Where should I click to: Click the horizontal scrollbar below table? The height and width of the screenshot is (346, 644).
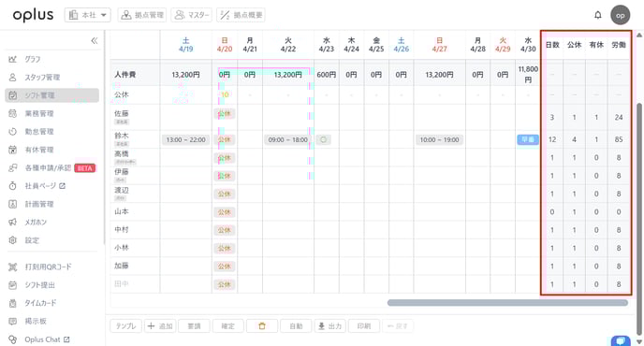coord(507,303)
